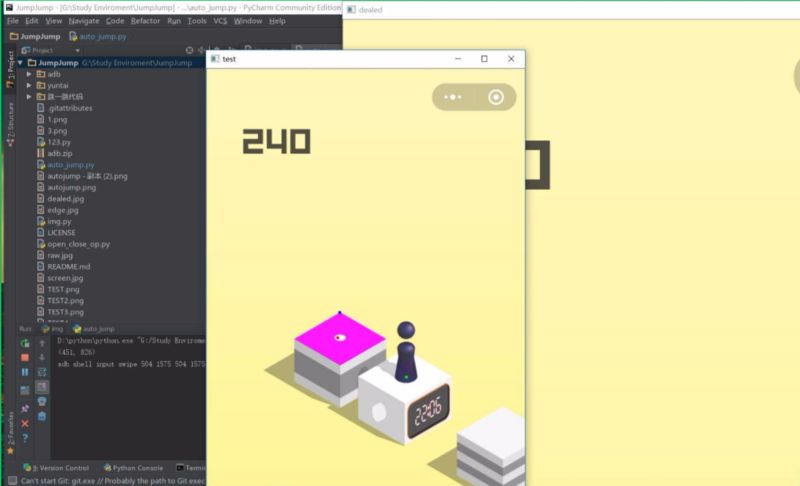Open the Project view type dropdown

78,50
